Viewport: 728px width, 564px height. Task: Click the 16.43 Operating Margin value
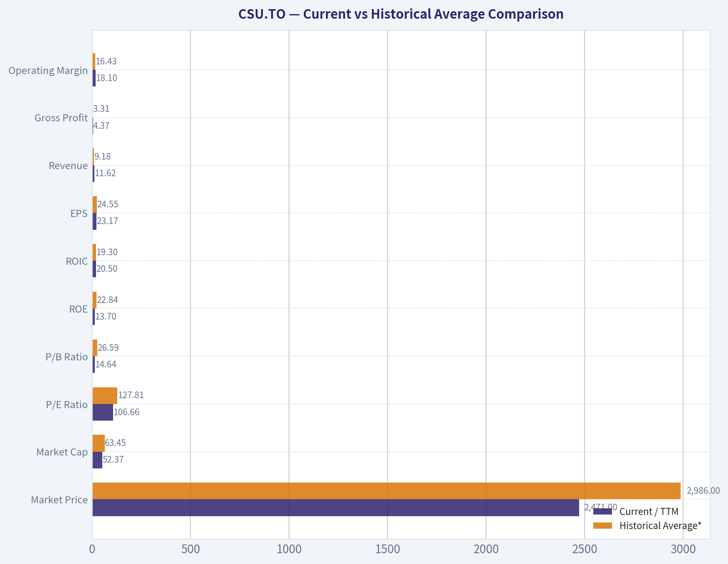[106, 62]
